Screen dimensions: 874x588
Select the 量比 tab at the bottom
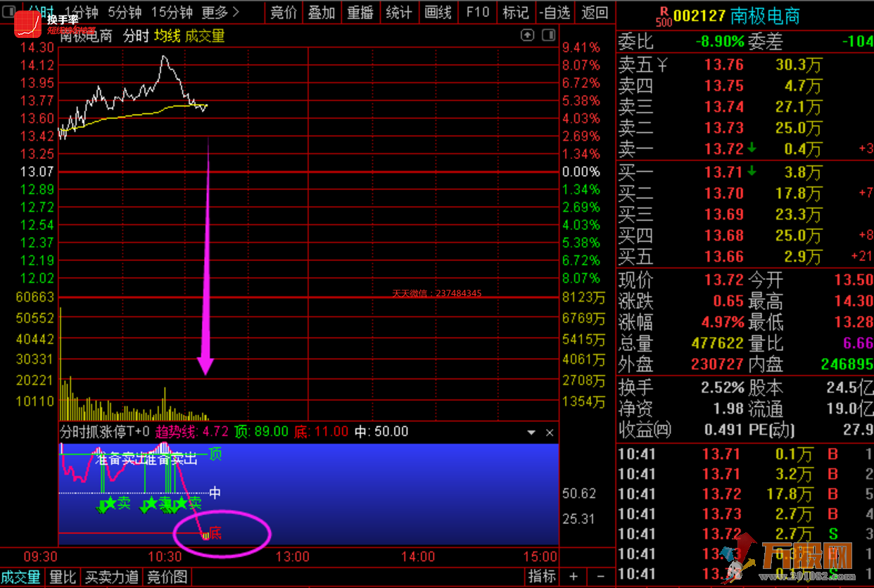click(63, 577)
